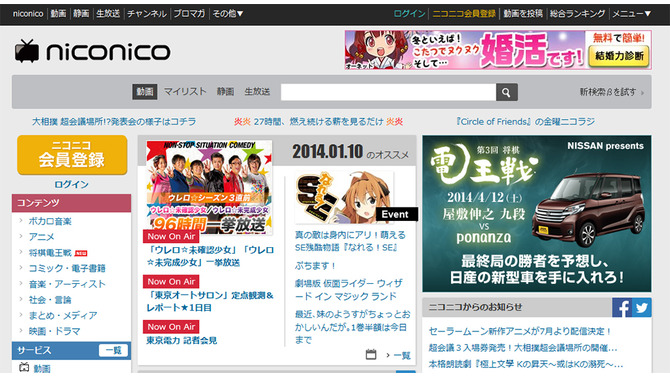Click 動画 under the サービス section
Viewport: 670px width, 377px height.
pyautogui.click(x=42, y=368)
